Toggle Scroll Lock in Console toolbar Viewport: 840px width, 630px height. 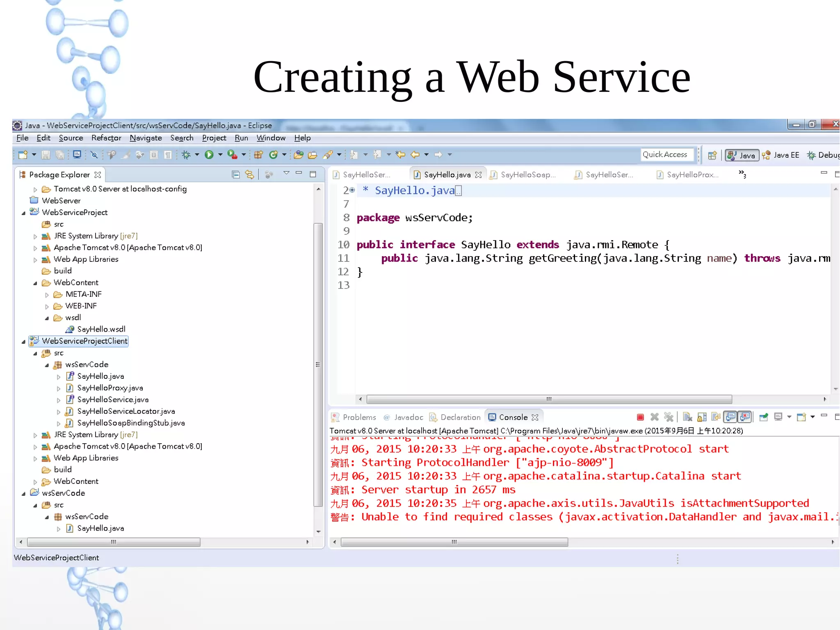[x=702, y=417]
